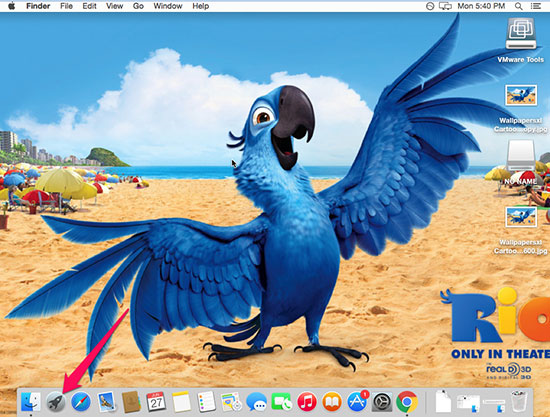Select NO NAME drive on desktop
The width and height of the screenshot is (550, 417).
521,156
